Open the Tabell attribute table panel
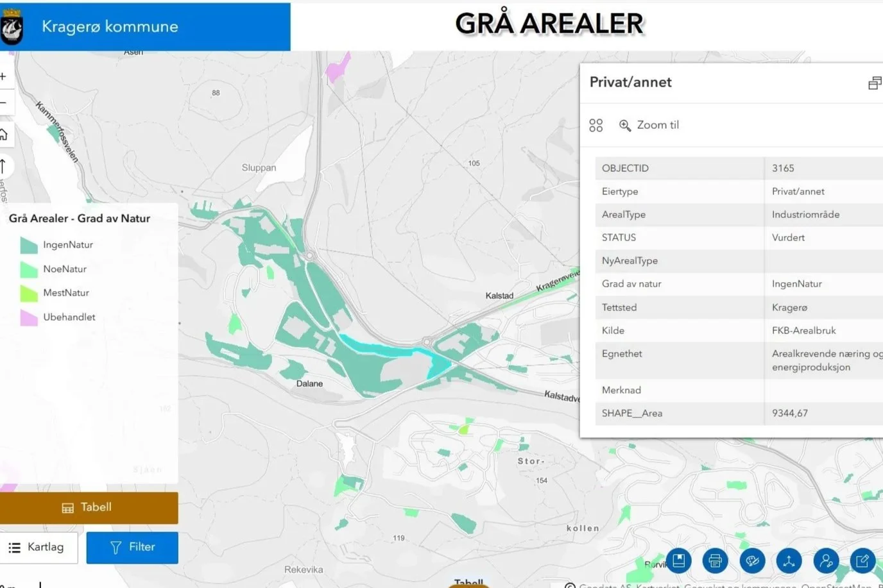Image resolution: width=883 pixels, height=588 pixels. pyautogui.click(x=89, y=507)
